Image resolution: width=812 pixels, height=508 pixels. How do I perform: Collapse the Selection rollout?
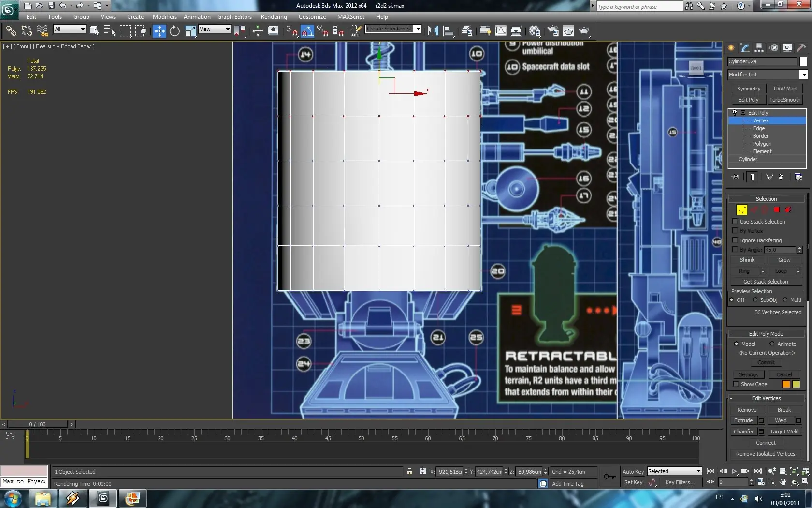(x=766, y=199)
